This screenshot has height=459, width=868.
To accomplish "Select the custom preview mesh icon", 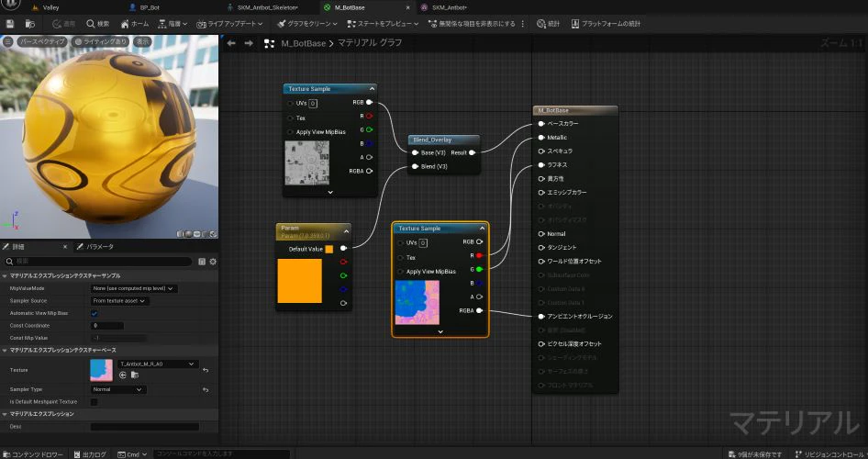I will coord(213,234).
